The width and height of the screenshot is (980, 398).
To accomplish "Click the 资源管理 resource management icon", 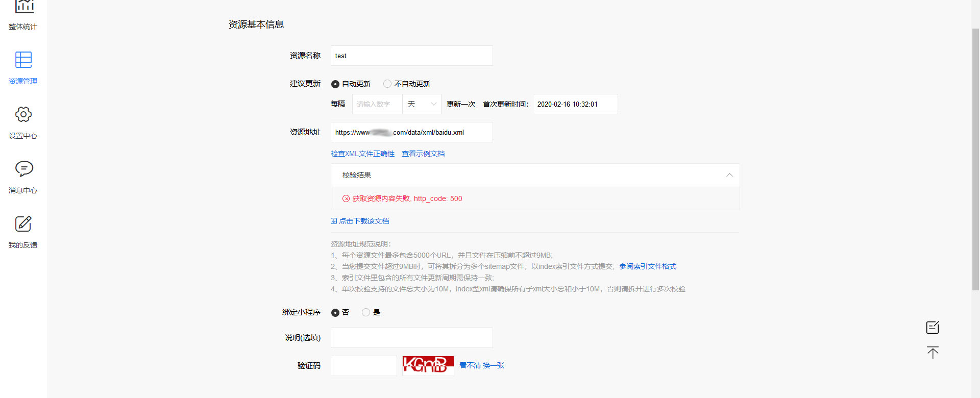I will click(x=23, y=60).
